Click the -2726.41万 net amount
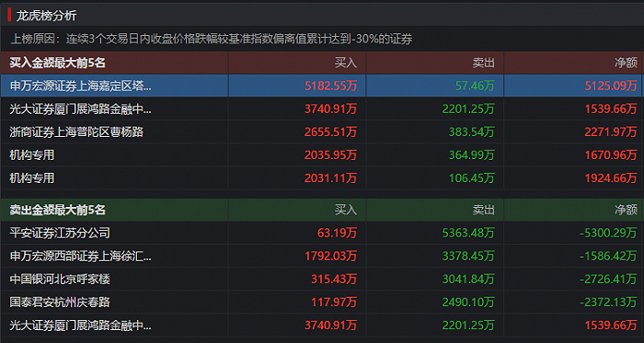644x343 pixels. pos(608,280)
